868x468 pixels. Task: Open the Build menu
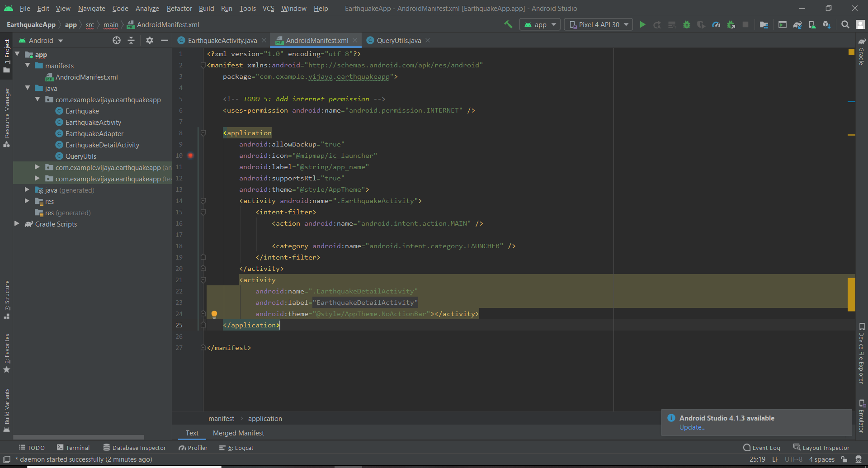206,8
